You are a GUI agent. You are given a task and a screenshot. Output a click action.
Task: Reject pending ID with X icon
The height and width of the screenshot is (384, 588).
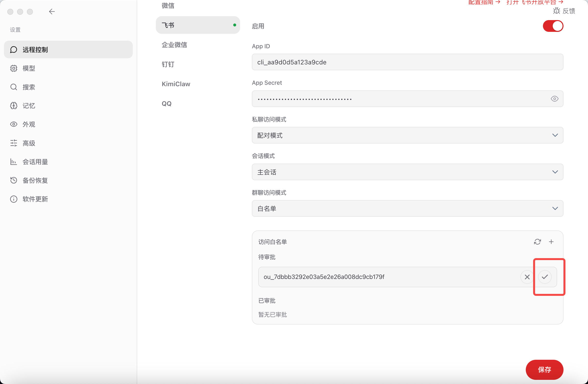coord(527,277)
